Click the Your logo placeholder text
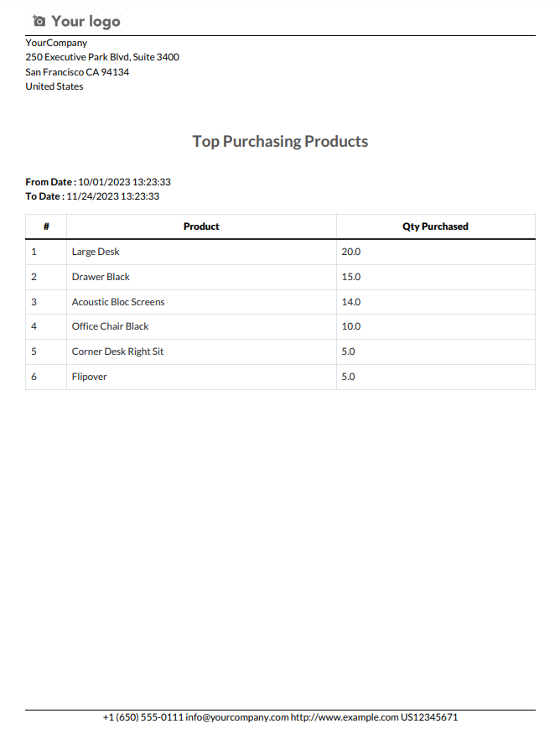Viewport: 560px width, 734px height. click(86, 22)
